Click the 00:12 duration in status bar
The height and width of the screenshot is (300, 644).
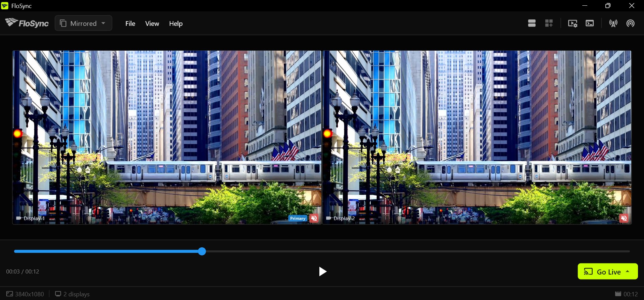pos(631,294)
